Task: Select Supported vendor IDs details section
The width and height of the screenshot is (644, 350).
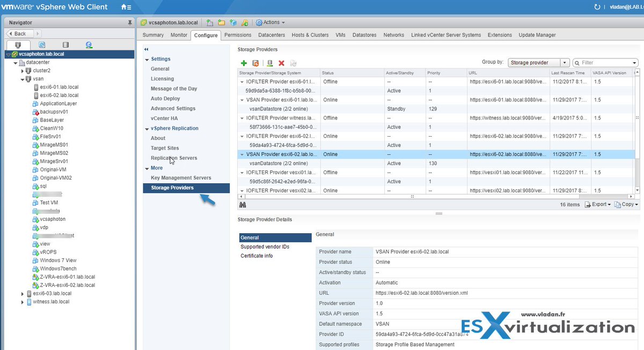Action: [265, 247]
